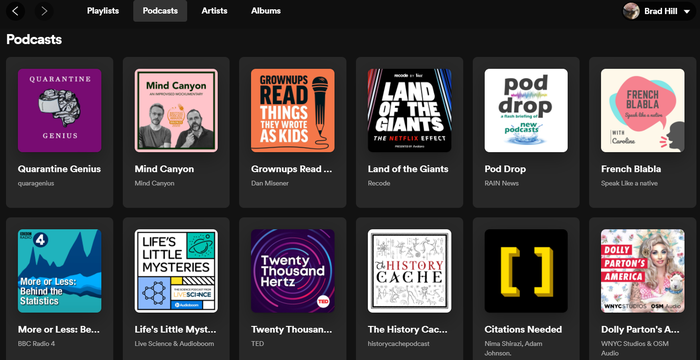
Task: Click the RAIN News publisher text
Action: tap(502, 183)
